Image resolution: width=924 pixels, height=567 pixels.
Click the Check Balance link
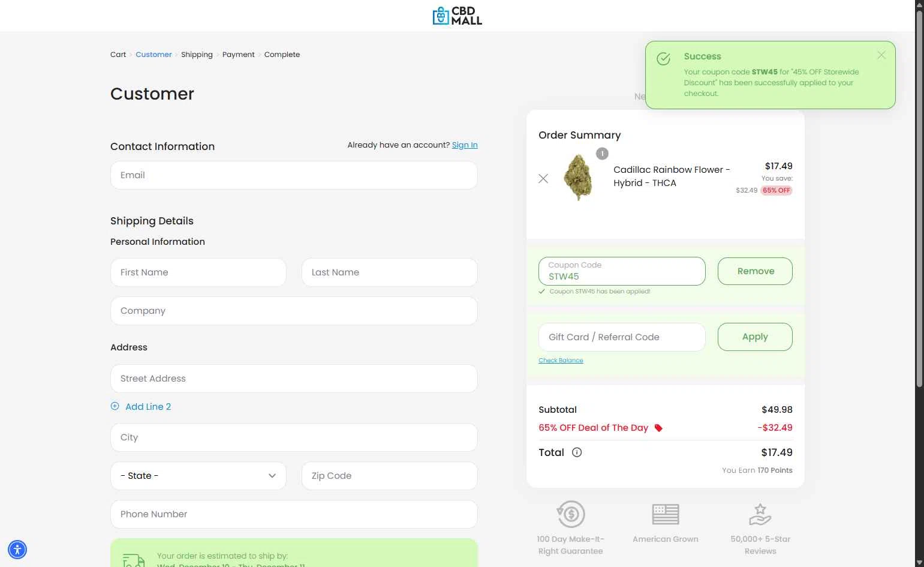coord(561,361)
